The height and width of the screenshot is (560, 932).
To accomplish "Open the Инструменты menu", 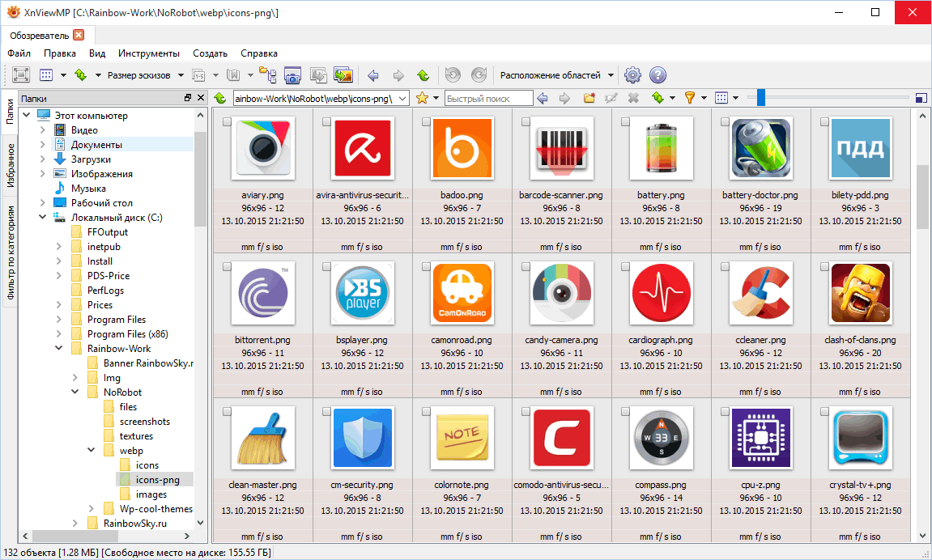I will 149,53.
